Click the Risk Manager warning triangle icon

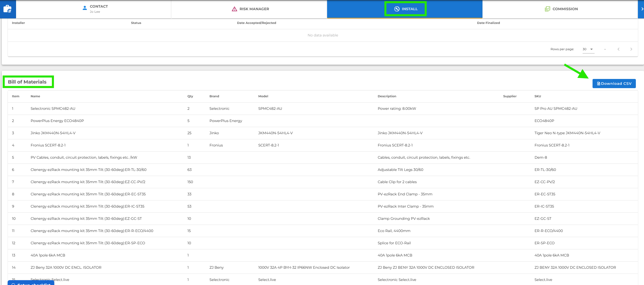click(234, 9)
